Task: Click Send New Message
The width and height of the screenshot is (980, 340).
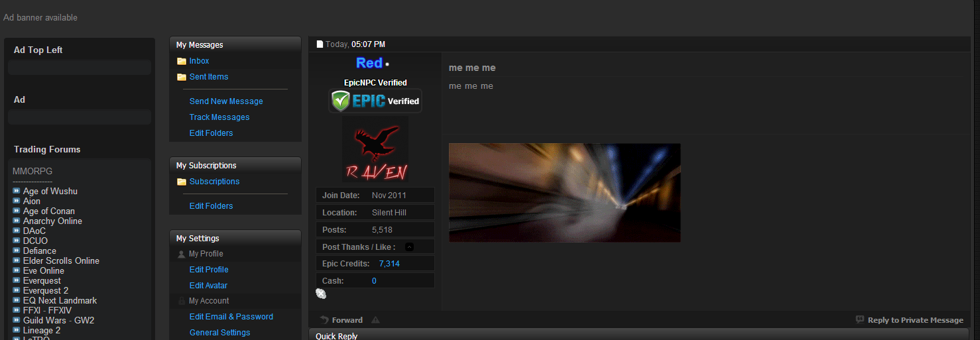Action: (x=226, y=101)
